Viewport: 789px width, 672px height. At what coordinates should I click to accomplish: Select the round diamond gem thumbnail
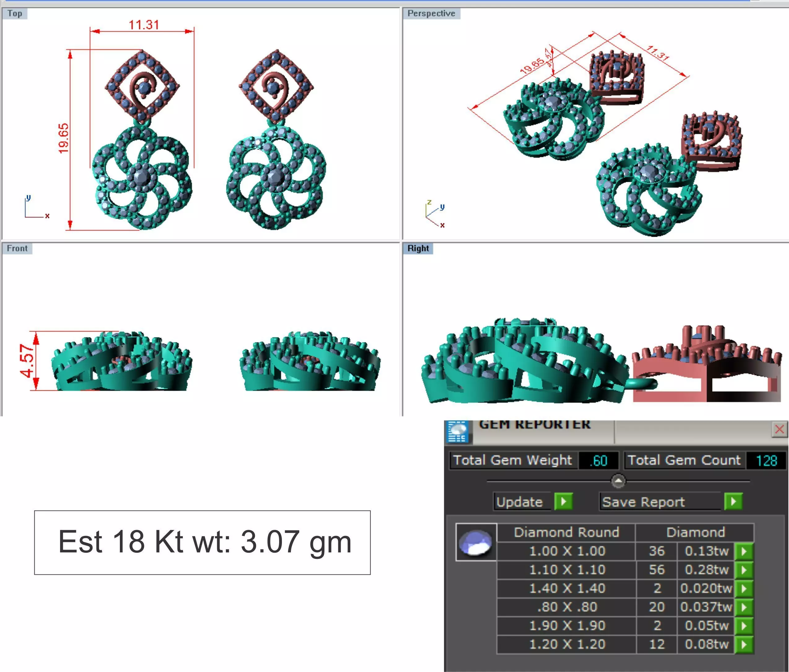coord(476,542)
